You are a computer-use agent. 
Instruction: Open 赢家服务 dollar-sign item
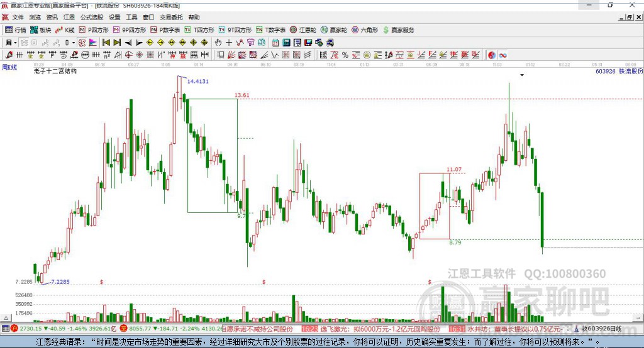click(x=398, y=30)
